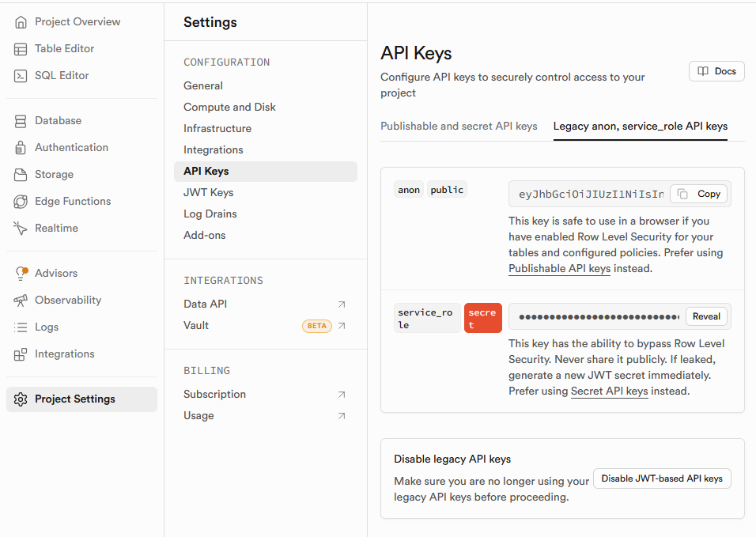Viewport: 756px width, 537px height.
Task: Click the clipboard icon in anon key Copy button
Action: pyautogui.click(x=682, y=194)
